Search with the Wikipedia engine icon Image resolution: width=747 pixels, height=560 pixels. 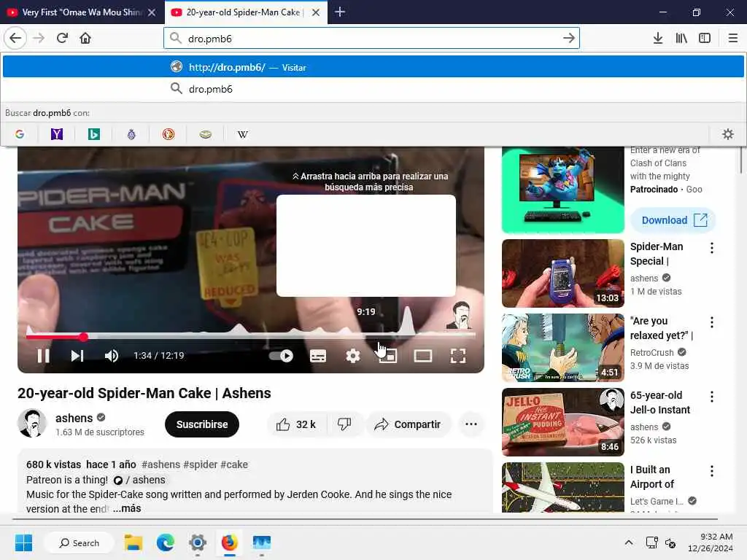click(242, 134)
